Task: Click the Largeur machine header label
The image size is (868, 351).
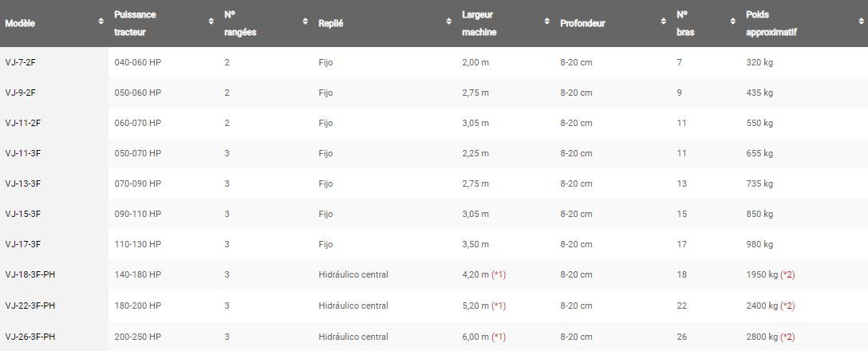Action: 479,24
